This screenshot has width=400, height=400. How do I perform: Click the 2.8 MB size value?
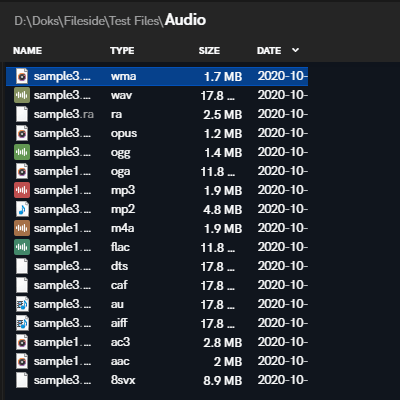223,343
